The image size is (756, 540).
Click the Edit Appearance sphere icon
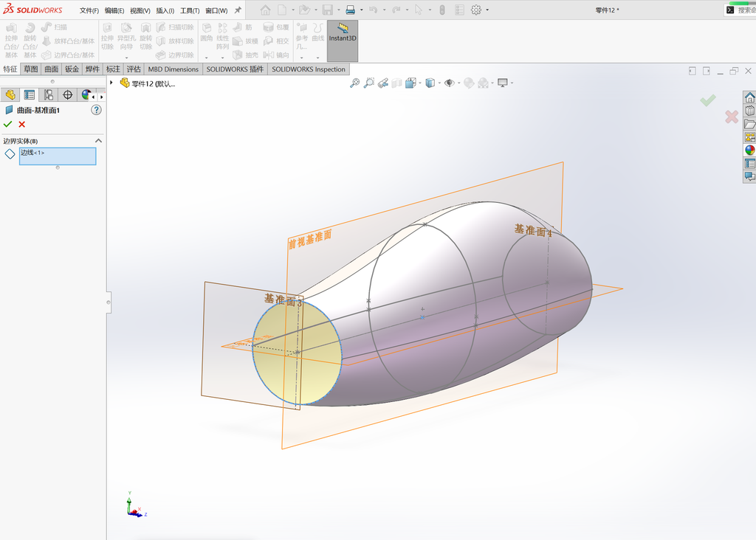click(469, 83)
